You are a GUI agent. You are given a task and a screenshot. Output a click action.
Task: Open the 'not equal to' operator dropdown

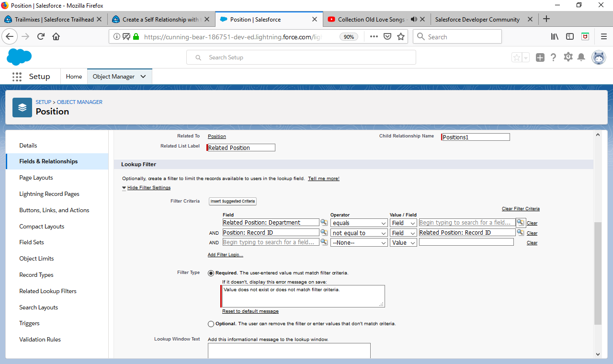(x=359, y=233)
